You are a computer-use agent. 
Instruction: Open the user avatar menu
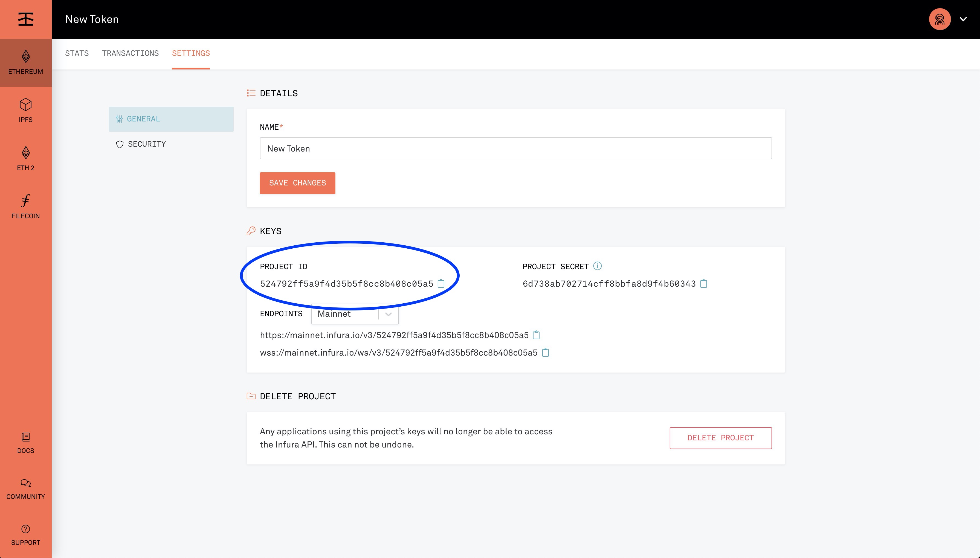940,19
